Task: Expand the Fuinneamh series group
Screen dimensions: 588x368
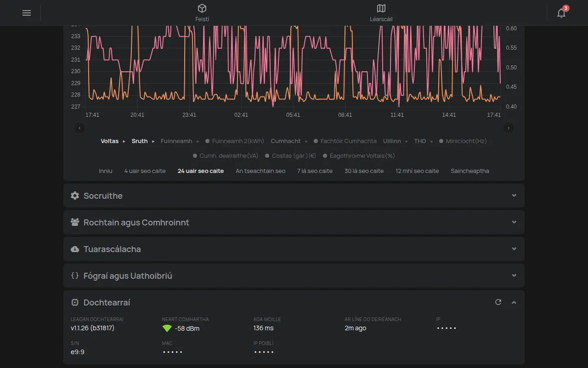Action: point(180,141)
